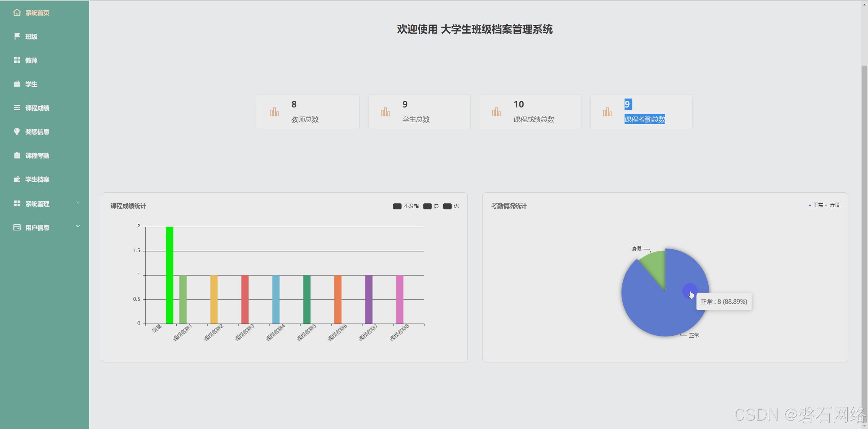The width and height of the screenshot is (868, 429).
Task: Click the 学生总数 statistics card
Action: coord(419,111)
